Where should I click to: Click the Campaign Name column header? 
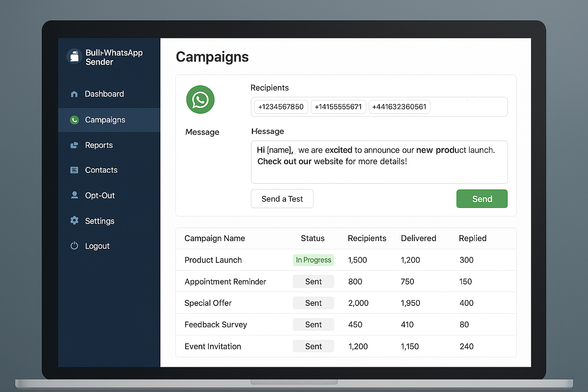coord(215,238)
